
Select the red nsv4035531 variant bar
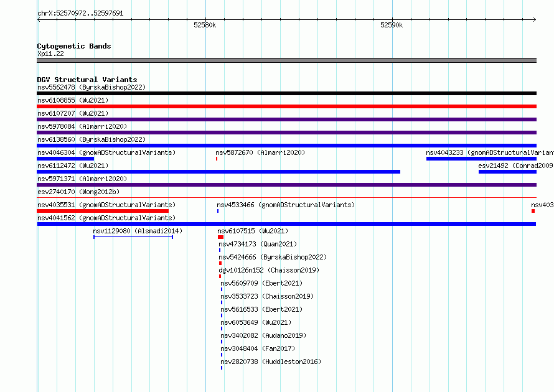[103, 211]
